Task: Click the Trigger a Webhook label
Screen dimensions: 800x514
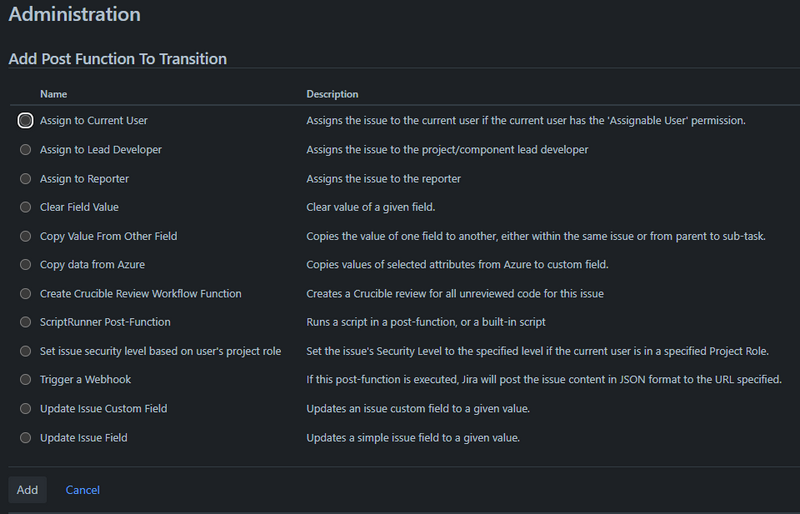Action: [85, 380]
